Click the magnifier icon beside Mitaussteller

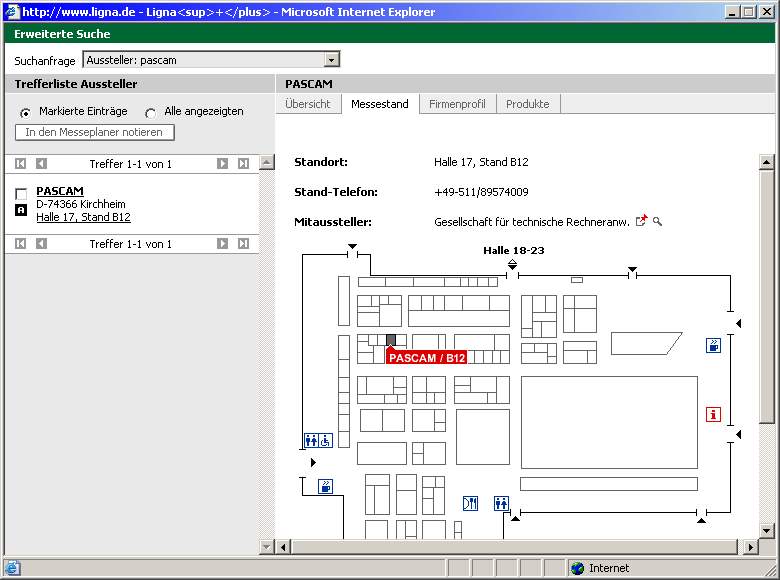658,221
